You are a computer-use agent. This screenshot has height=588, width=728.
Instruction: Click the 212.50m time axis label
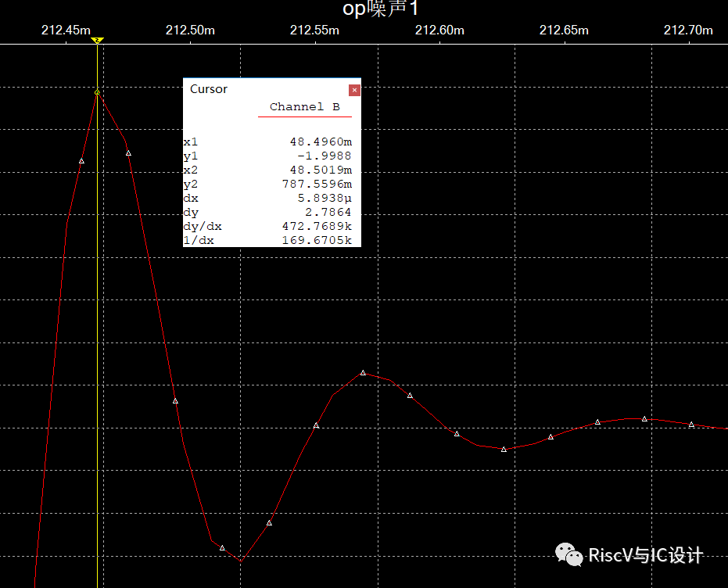190,30
